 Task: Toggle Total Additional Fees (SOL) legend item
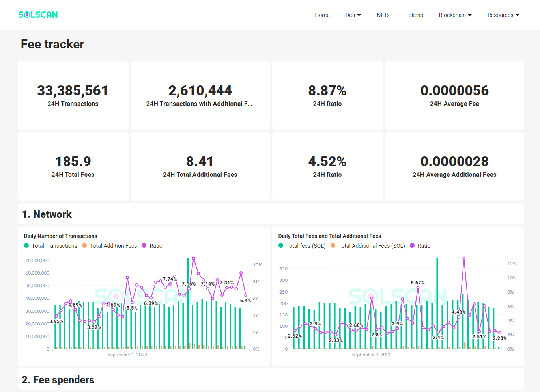[368, 246]
